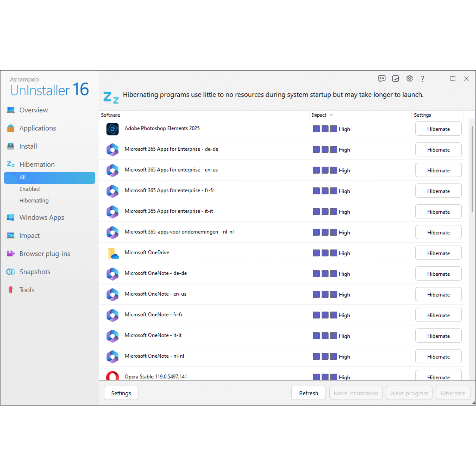Viewport: 476px width, 476px height.
Task: Open help via the question mark icon
Action: (423, 78)
